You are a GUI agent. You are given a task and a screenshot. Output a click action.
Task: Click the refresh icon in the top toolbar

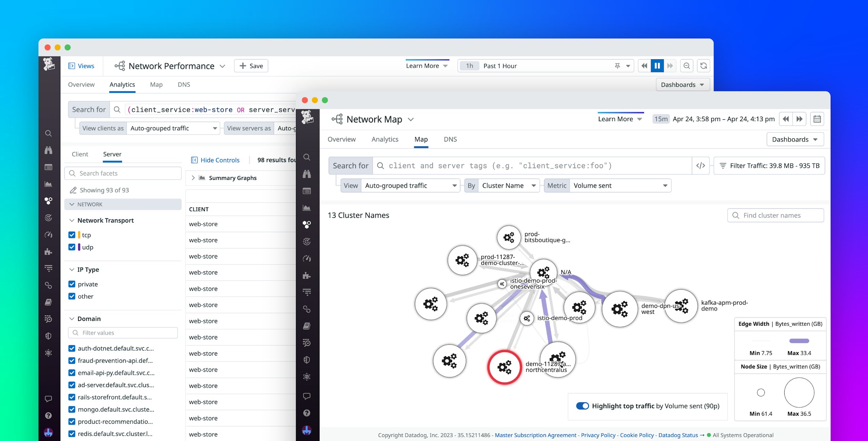[x=704, y=65]
